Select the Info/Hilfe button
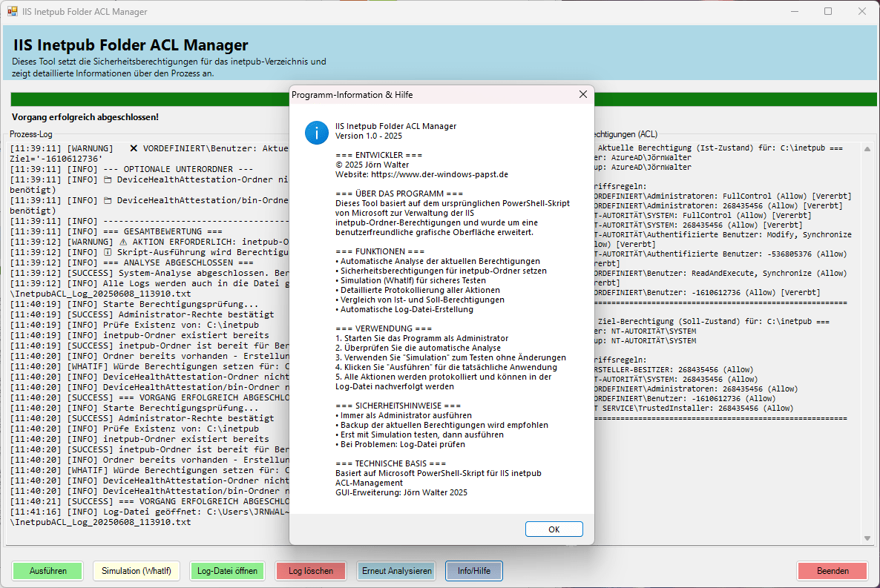This screenshot has width=880, height=588. pyautogui.click(x=473, y=571)
